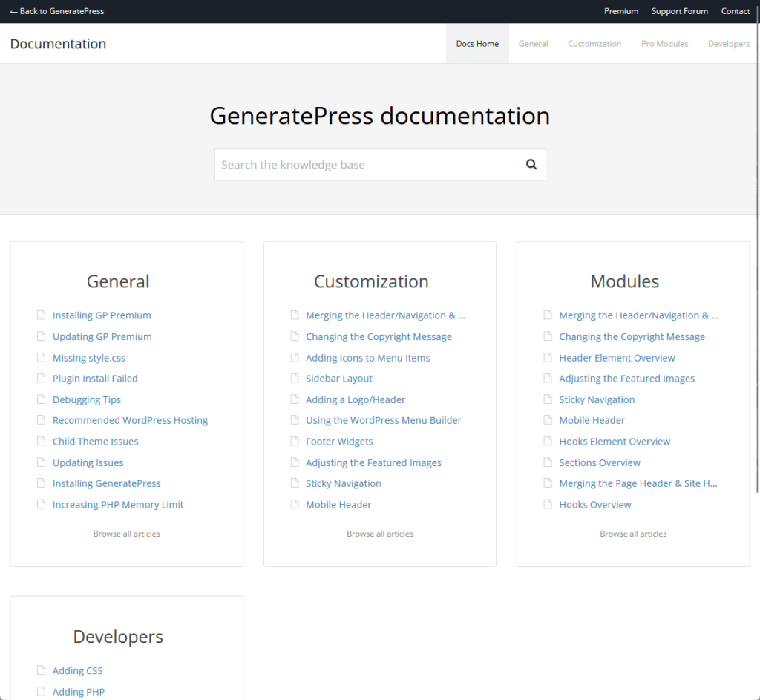Open Adjusting the Featured Images in Customization

[374, 462]
